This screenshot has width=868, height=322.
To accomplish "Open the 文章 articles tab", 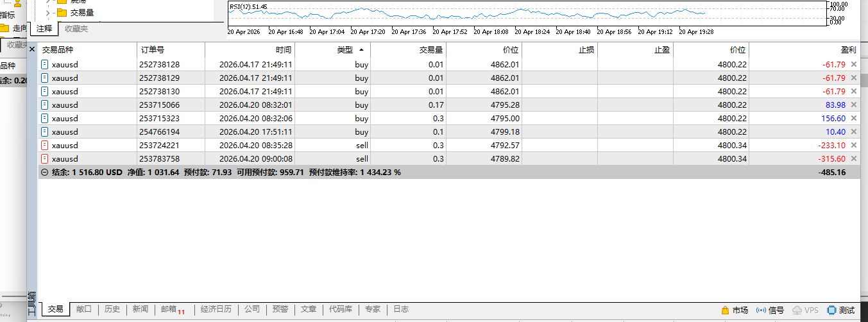I will [309, 309].
